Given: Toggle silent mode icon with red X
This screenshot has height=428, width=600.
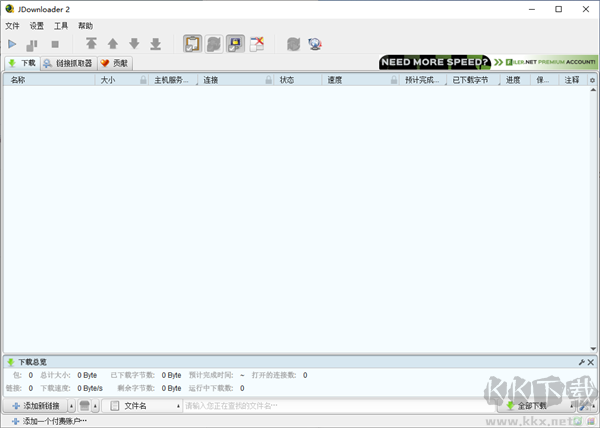Looking at the screenshot, I should coord(257,44).
